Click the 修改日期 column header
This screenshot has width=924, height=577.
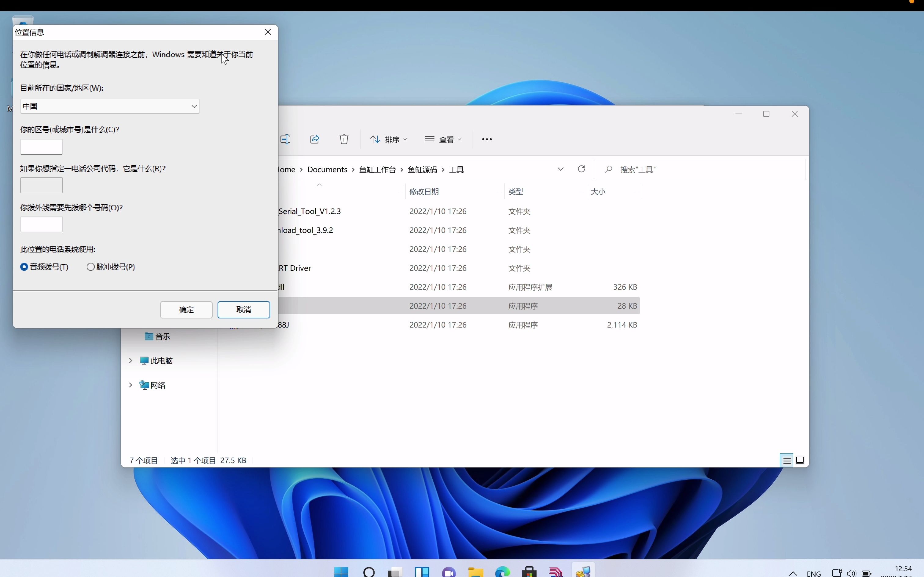(x=424, y=191)
